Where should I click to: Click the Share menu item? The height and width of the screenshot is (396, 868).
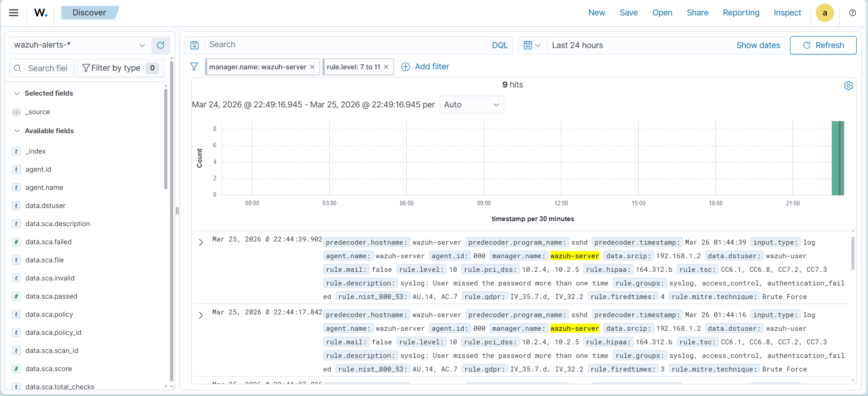(x=697, y=13)
